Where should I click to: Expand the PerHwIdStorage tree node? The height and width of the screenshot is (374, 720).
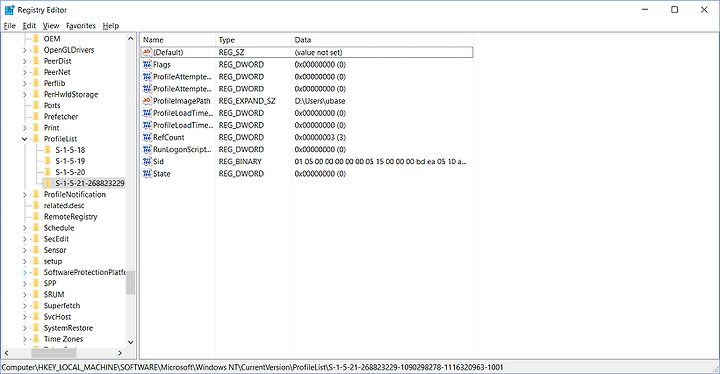point(25,95)
